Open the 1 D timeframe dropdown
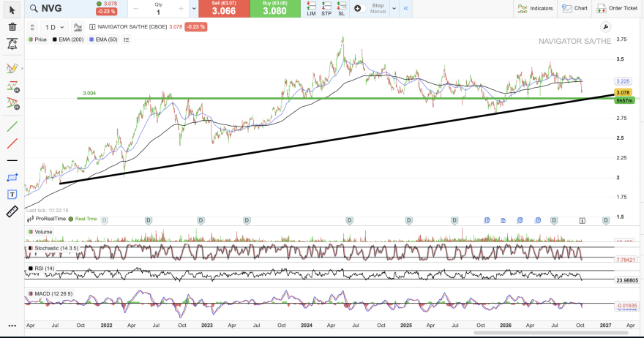The image size is (644, 338). tap(55, 28)
